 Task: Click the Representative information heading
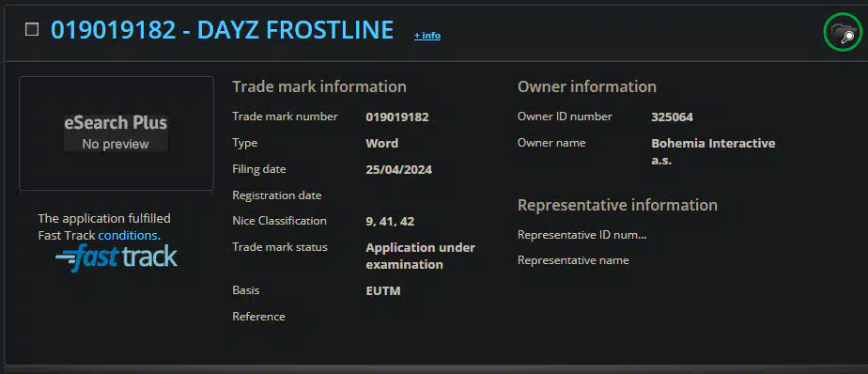click(x=617, y=205)
